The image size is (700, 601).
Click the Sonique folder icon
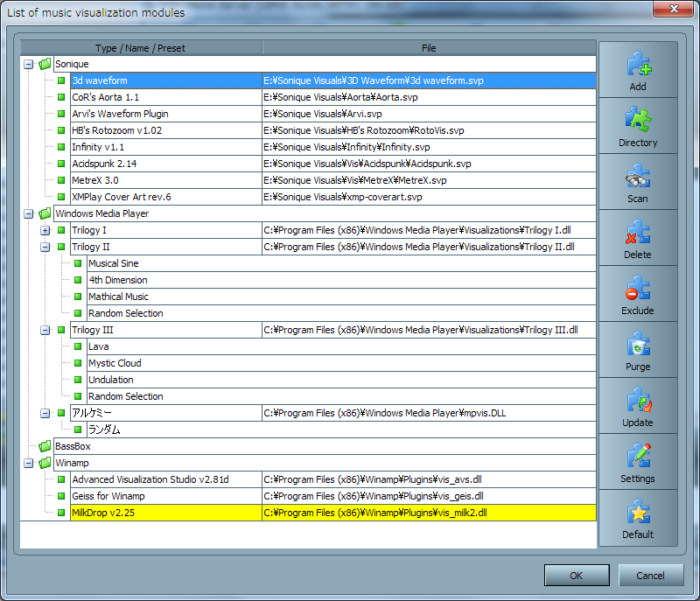coord(45,64)
